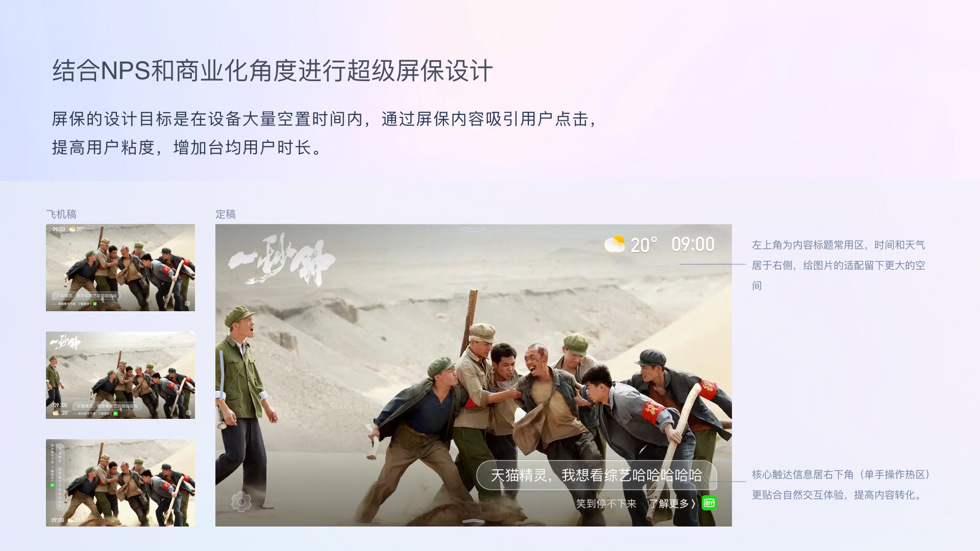Select the 定稿 label
The image size is (980, 551).
pos(226,214)
